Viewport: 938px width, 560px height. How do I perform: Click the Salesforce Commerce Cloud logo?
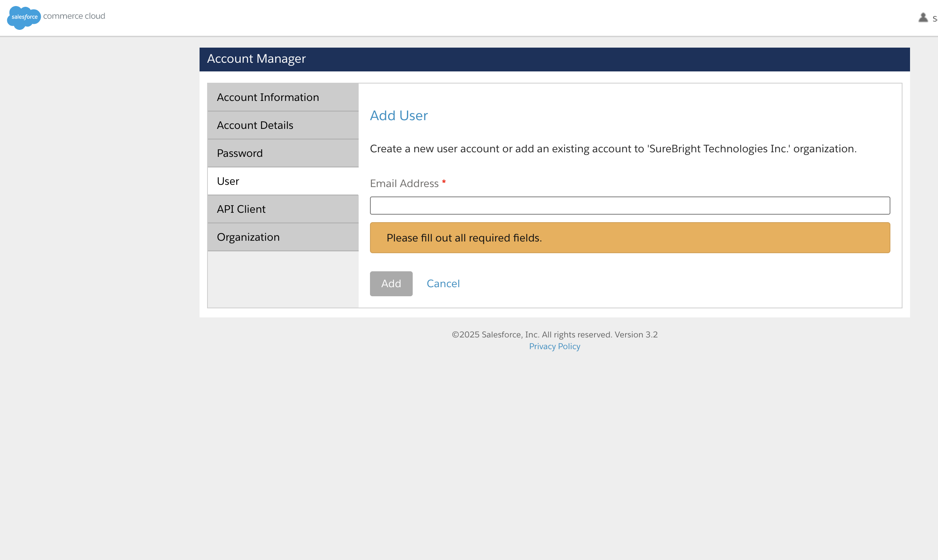point(56,17)
